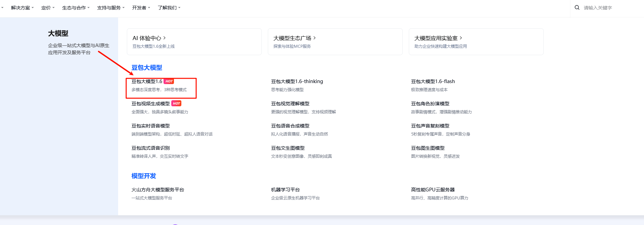The image size is (644, 225).
Task: Expand the chevron beside 定价
Action: point(53,7)
